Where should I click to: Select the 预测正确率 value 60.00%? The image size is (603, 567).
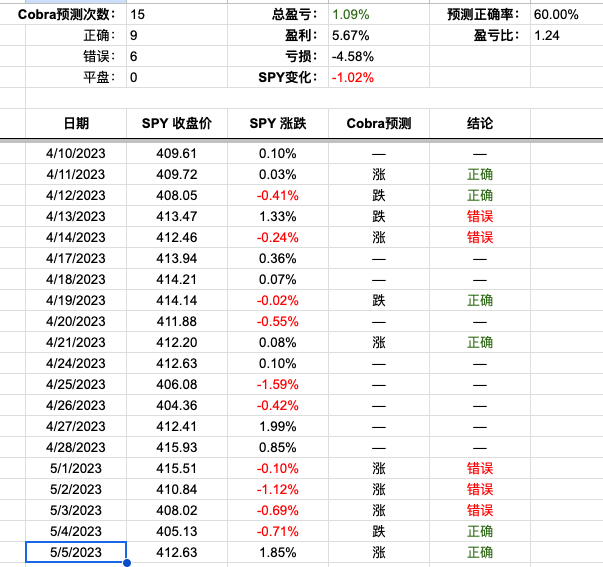(566, 15)
